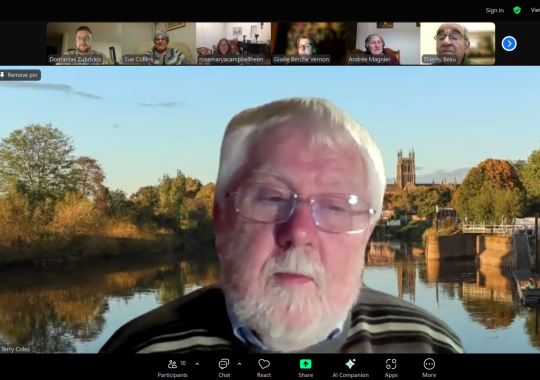Show next participants with blue arrow
This screenshot has width=540, height=380.
coord(509,44)
